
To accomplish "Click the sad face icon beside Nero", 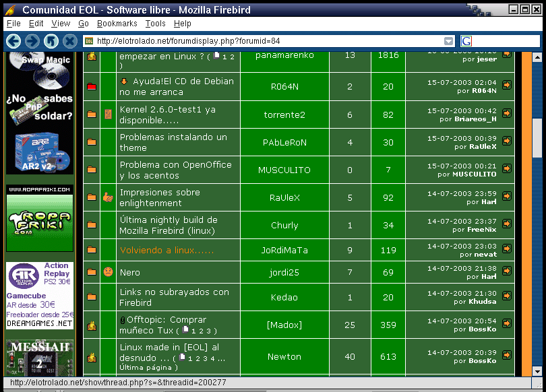I will click(109, 271).
